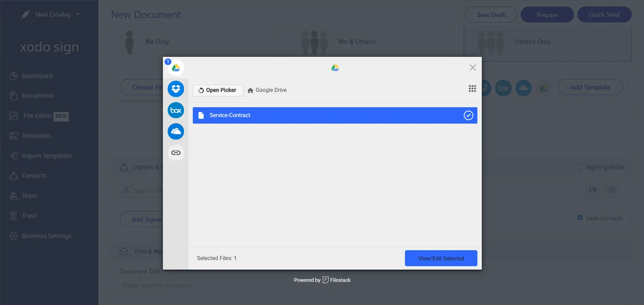644x305 pixels.
Task: Click Service-Contract document icon
Action: [201, 115]
